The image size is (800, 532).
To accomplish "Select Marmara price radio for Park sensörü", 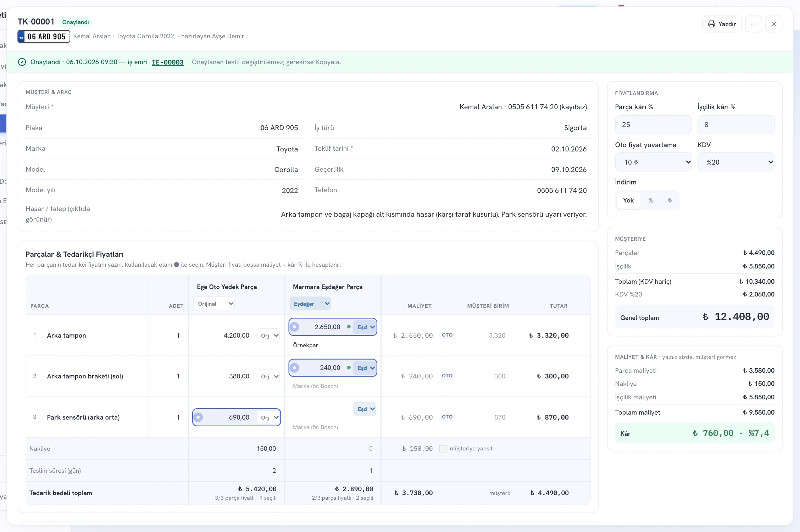I will (x=294, y=409).
